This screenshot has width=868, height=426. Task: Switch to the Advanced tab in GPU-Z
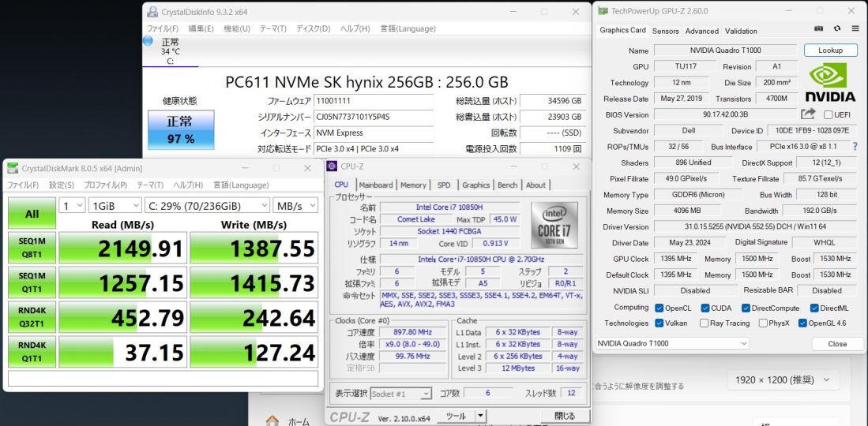coord(702,31)
